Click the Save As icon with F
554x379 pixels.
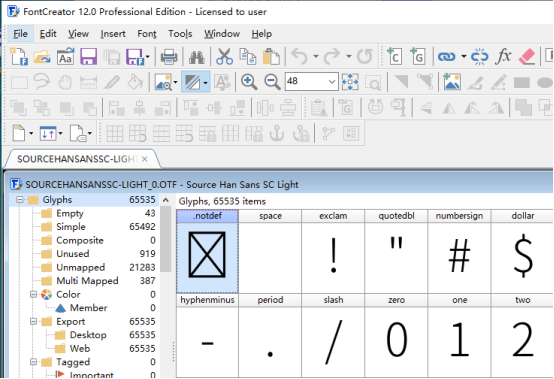pos(135,57)
